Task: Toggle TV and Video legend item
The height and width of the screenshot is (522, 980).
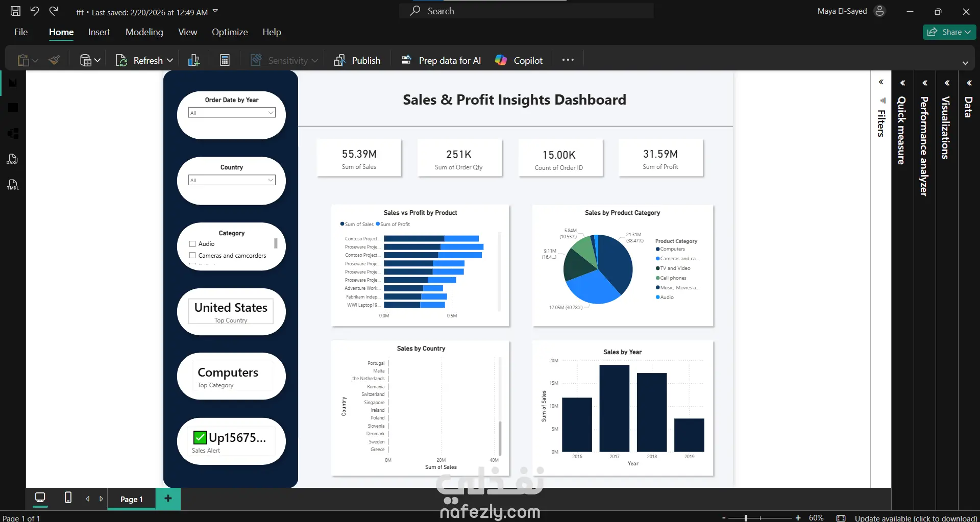Action: pos(673,268)
